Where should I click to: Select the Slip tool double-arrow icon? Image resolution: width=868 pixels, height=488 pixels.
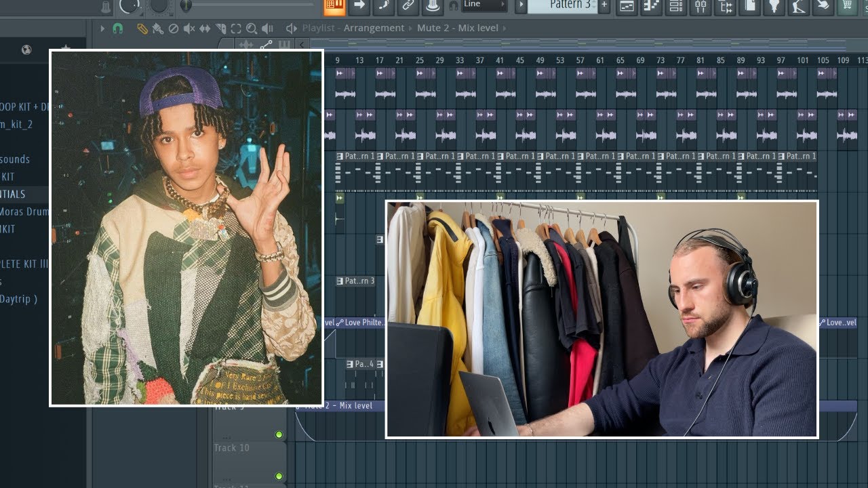tap(205, 28)
